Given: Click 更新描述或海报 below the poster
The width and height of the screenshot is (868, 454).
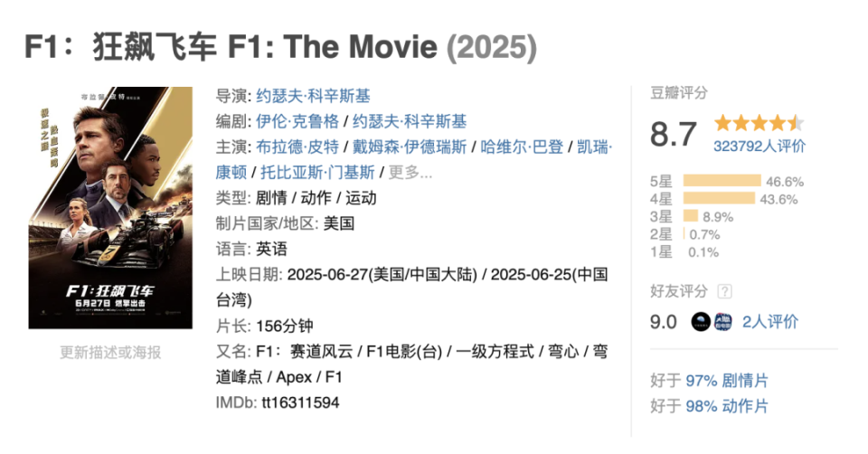Looking at the screenshot, I should (110, 353).
